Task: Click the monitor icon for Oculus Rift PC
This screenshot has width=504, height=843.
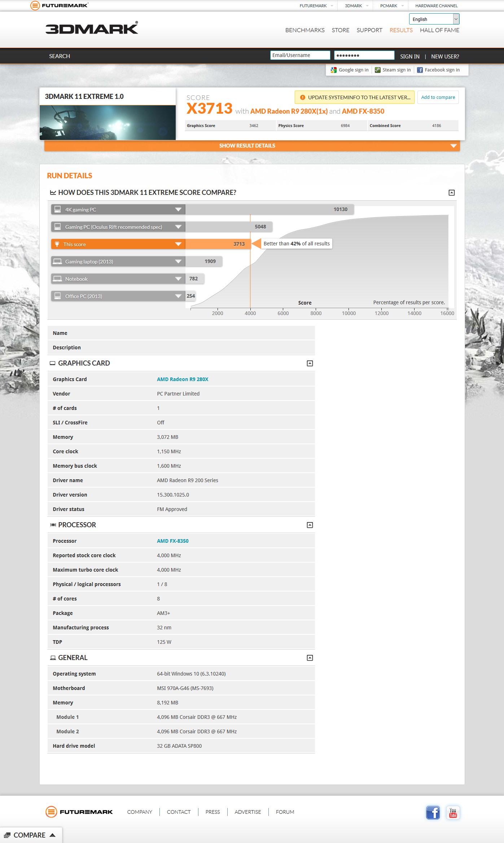Action: coord(57,227)
